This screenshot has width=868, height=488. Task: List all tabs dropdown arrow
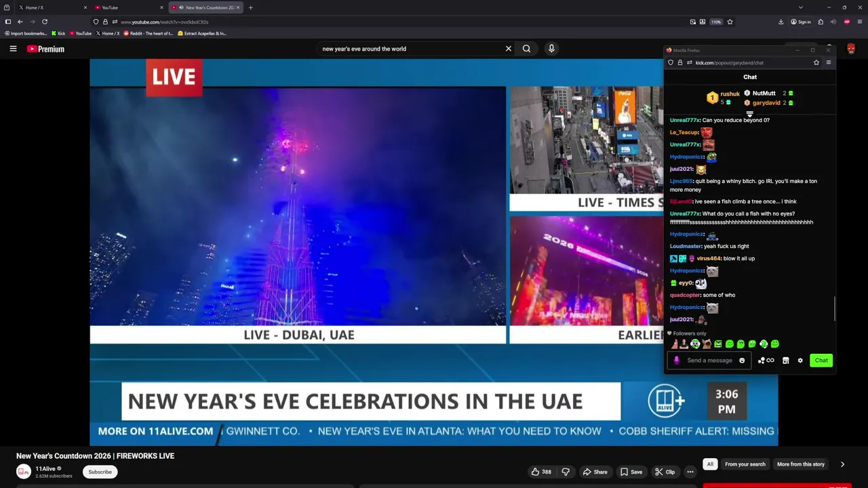tap(801, 7)
